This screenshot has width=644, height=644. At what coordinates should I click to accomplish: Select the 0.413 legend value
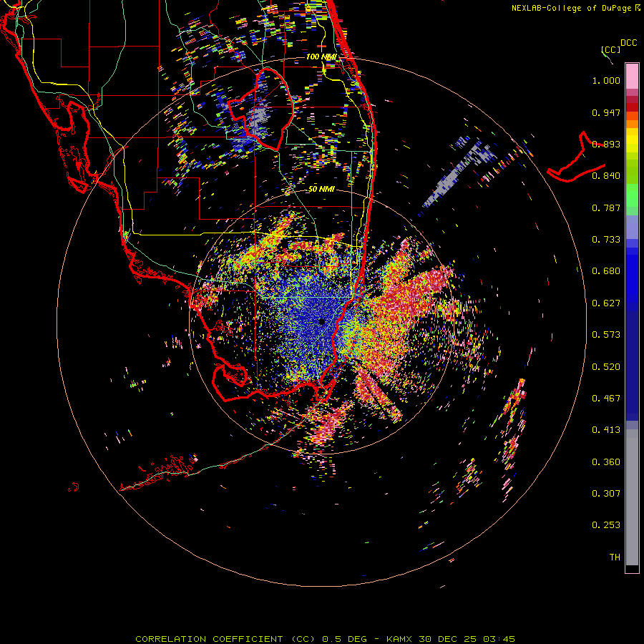[606, 430]
